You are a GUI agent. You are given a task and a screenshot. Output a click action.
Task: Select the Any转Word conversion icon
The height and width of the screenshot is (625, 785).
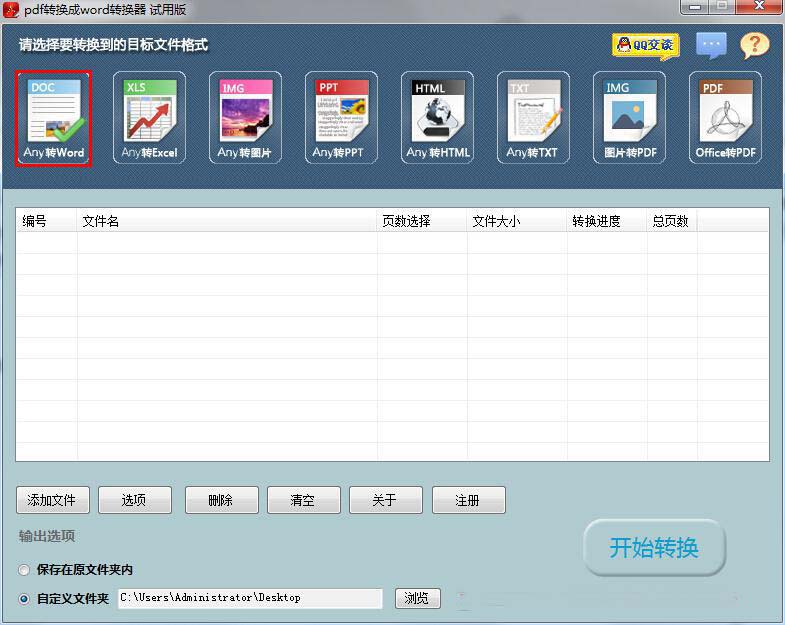point(53,118)
